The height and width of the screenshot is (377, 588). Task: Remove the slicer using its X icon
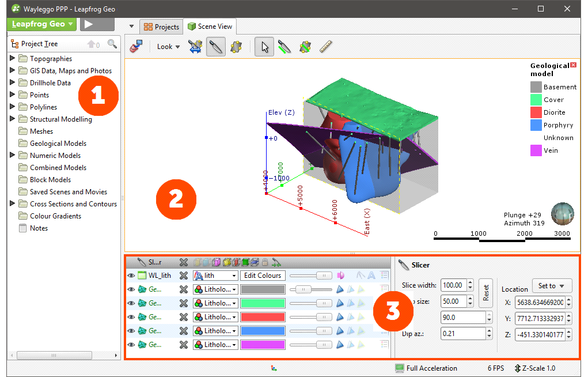pyautogui.click(x=183, y=262)
